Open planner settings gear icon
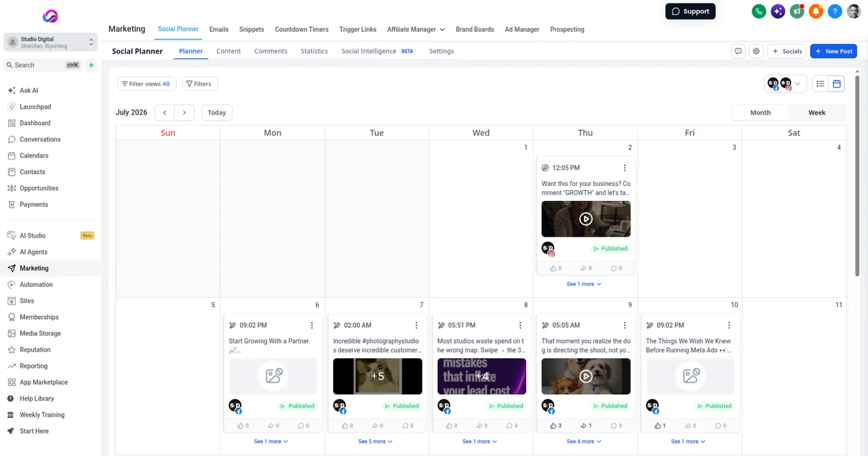The image size is (868, 456). (756, 51)
